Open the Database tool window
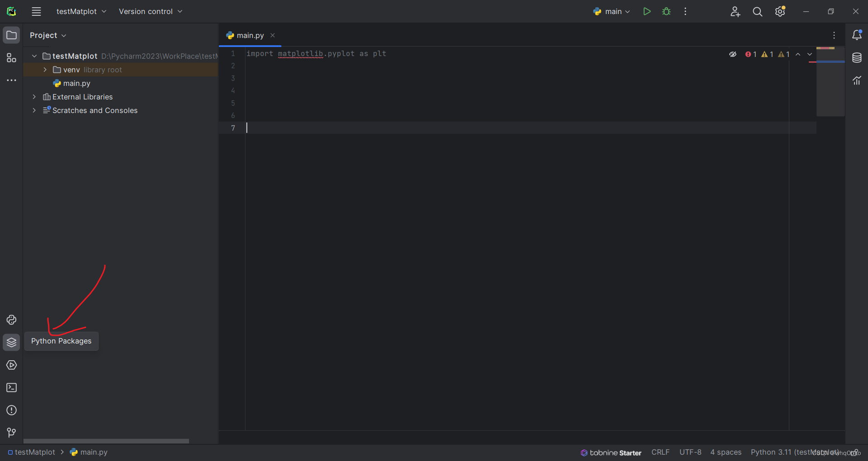The image size is (868, 461). [x=857, y=58]
